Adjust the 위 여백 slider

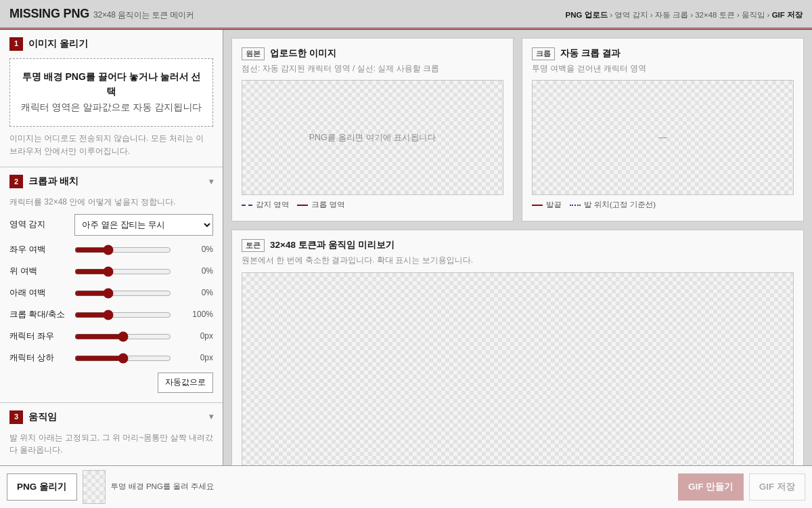coord(122,271)
